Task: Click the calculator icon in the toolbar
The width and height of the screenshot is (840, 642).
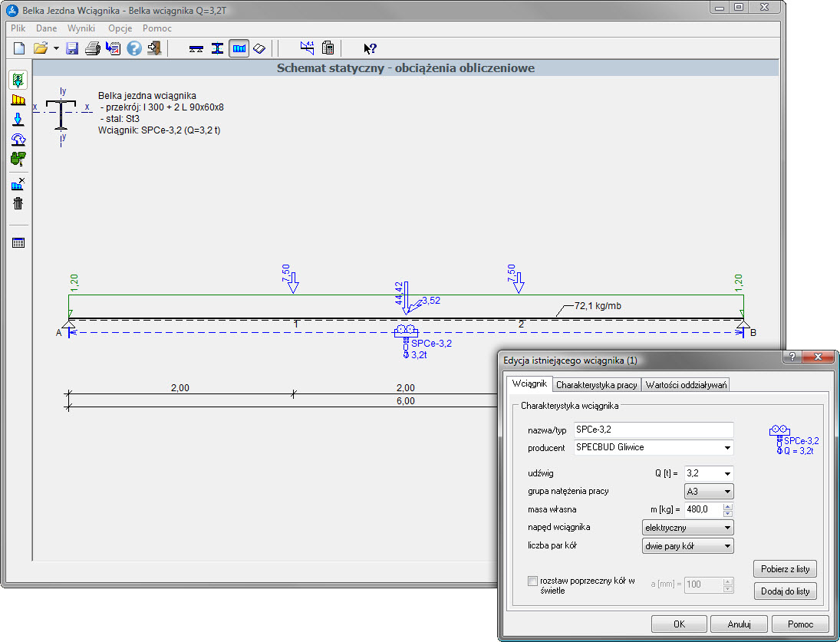Action: click(x=328, y=48)
